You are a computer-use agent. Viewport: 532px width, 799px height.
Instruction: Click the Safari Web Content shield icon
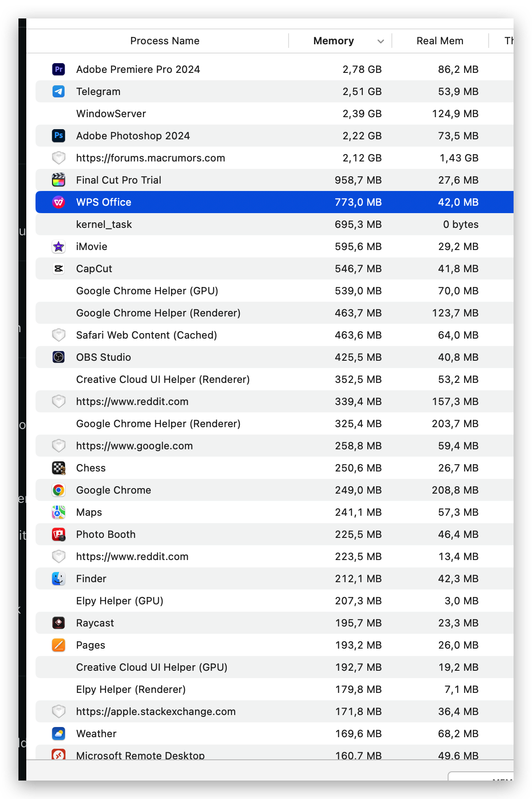tap(59, 335)
